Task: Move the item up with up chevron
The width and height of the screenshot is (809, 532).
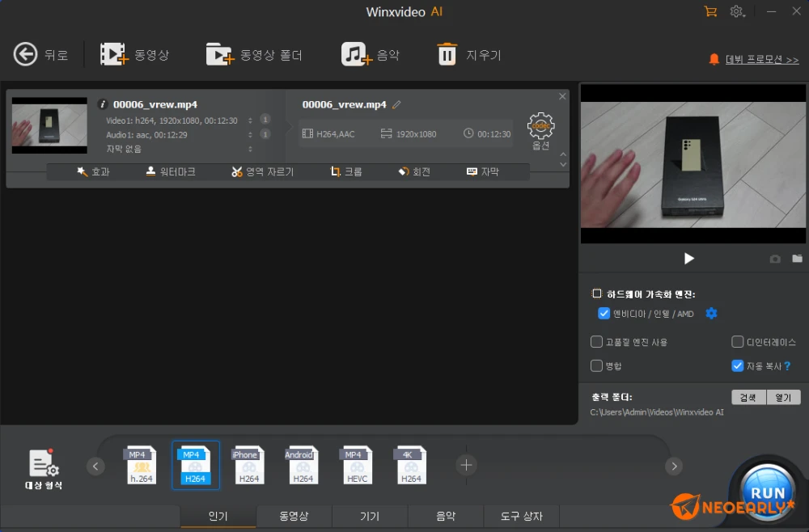Action: 563,154
